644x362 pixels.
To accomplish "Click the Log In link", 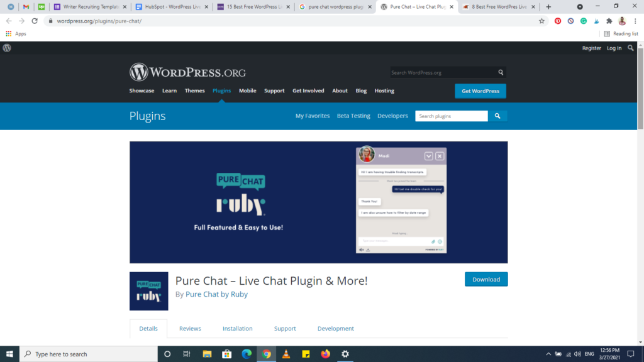I will click(x=614, y=48).
